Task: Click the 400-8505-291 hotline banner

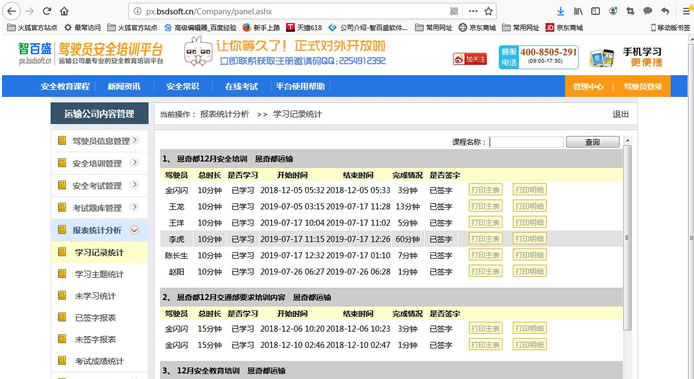Action: click(538, 58)
